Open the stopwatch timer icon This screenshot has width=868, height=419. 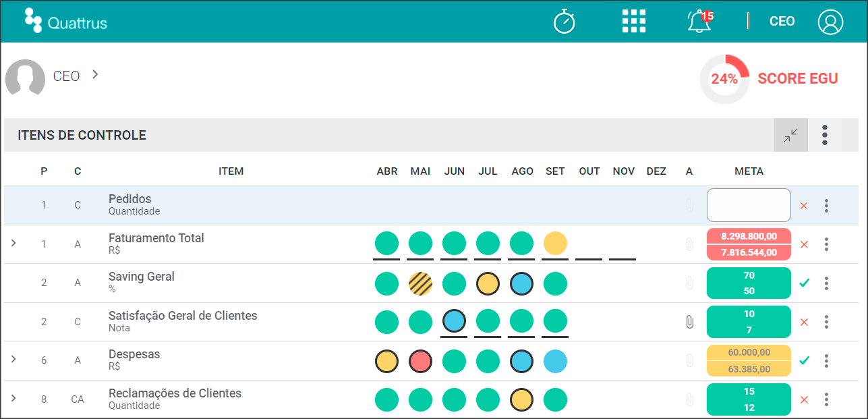click(565, 22)
